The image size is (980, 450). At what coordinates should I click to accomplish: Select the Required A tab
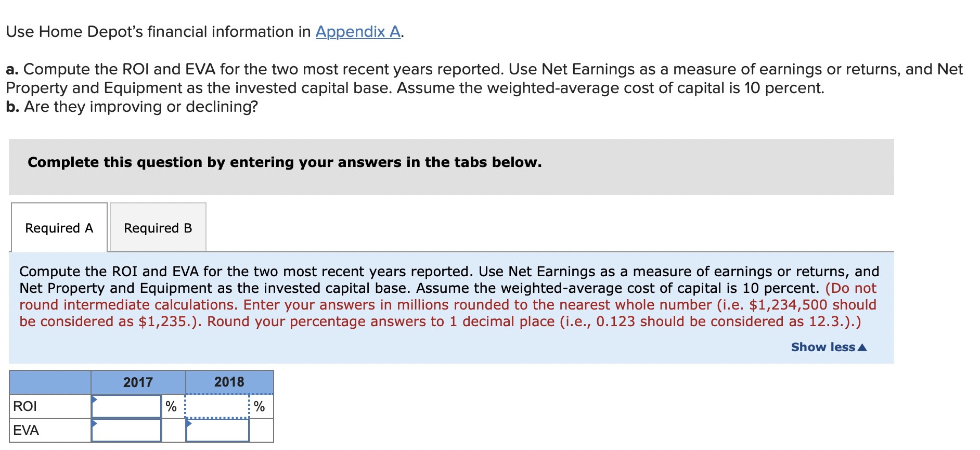59,227
